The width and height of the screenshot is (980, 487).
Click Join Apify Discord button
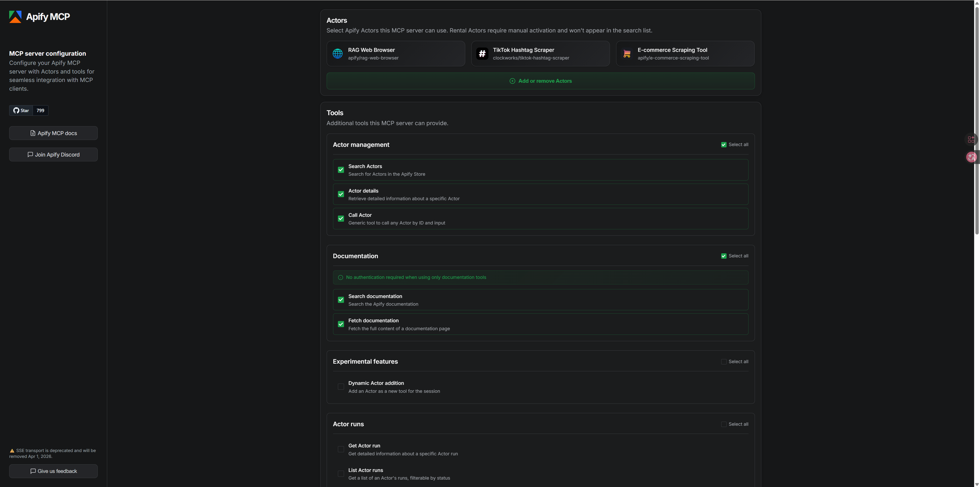pyautogui.click(x=53, y=155)
